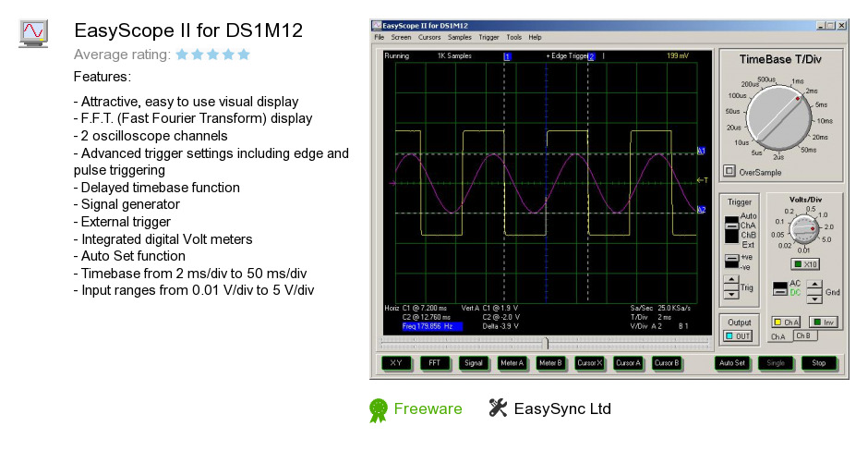This screenshot has height=451, width=868.
Task: Select the Ch A tab
Action: tap(778, 336)
